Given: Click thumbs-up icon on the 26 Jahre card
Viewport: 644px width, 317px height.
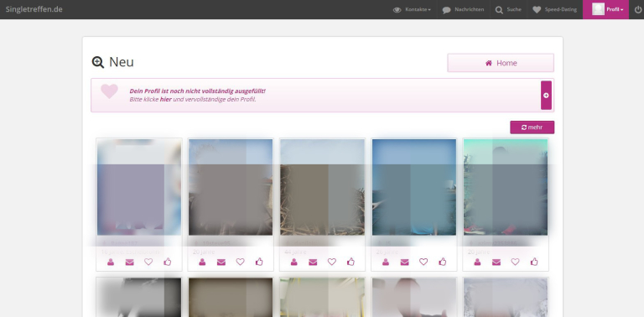Looking at the screenshot, I should pyautogui.click(x=442, y=262).
